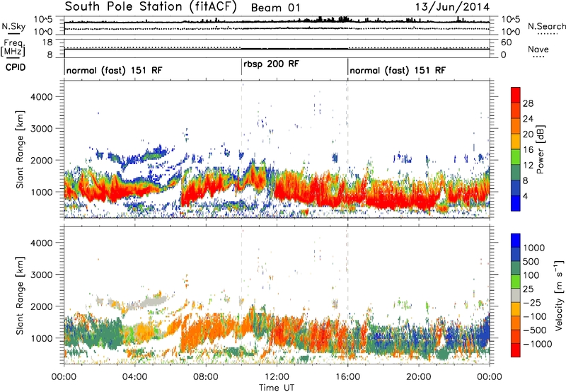Screen dimensions: 566x392
Task: Click the red top of power colorbar
Action: click(516, 95)
